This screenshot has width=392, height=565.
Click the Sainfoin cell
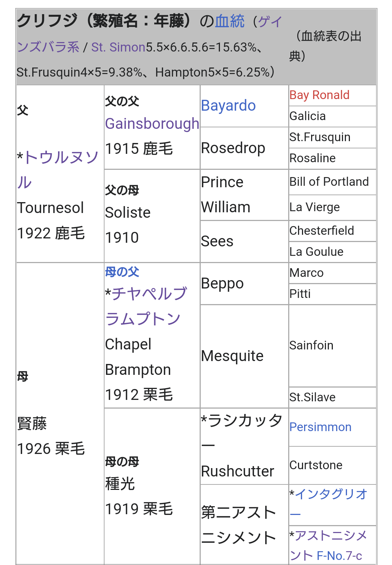[x=311, y=345]
